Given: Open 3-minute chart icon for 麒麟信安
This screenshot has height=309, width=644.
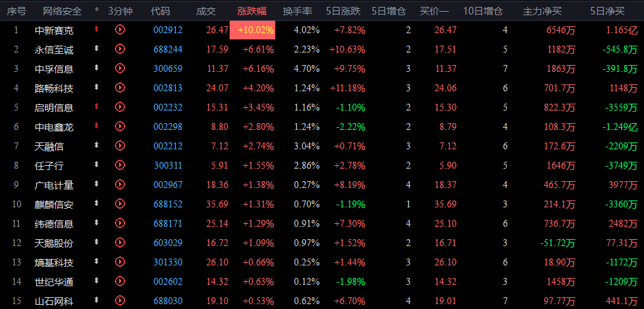Looking at the screenshot, I should [120, 203].
